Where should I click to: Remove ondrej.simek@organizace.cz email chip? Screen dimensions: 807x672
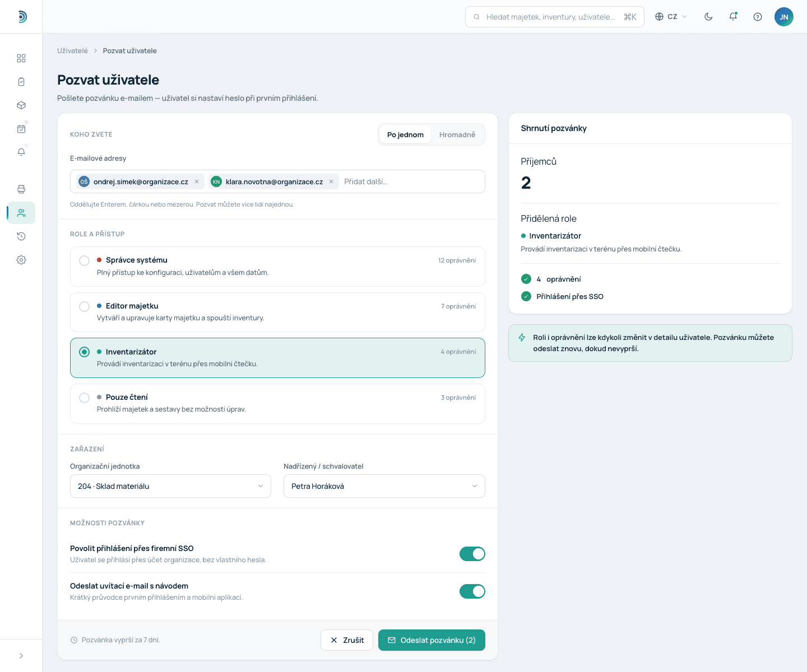(197, 181)
